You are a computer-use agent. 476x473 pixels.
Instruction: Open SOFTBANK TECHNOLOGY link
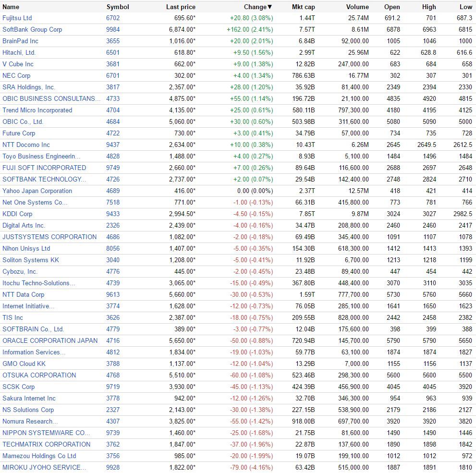point(44,179)
